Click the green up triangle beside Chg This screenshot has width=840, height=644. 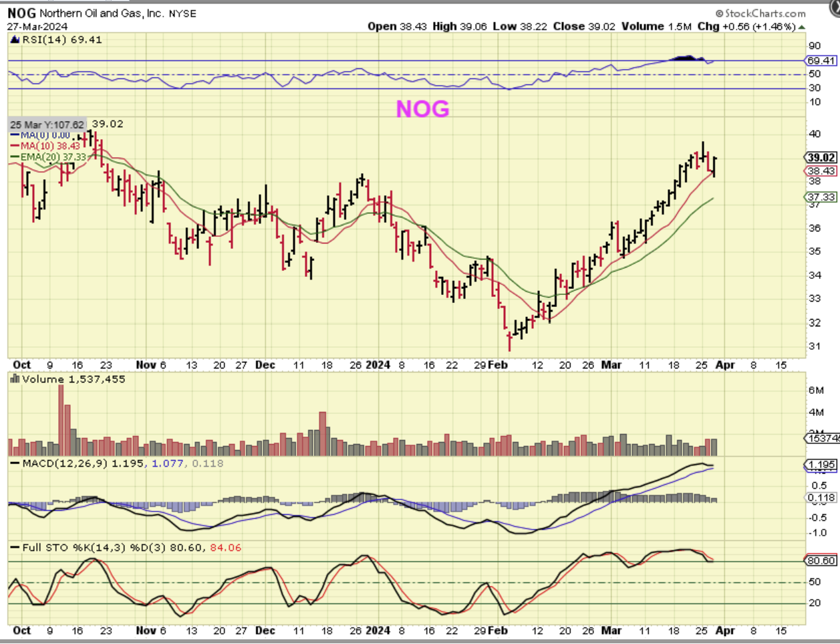(x=802, y=27)
